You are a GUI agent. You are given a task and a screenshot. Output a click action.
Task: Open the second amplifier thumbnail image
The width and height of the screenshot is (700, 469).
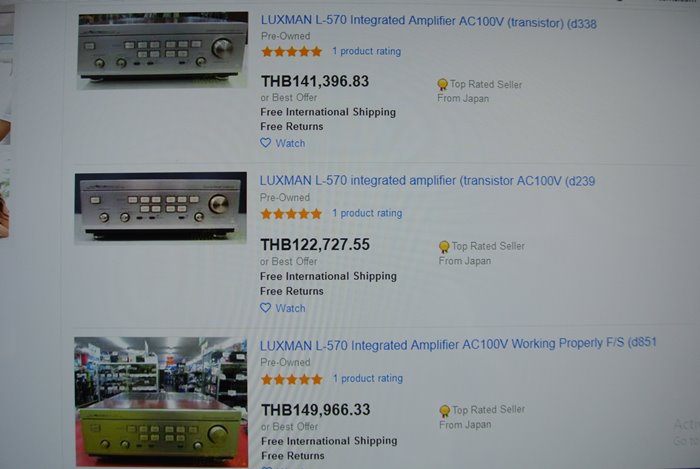tap(161, 208)
